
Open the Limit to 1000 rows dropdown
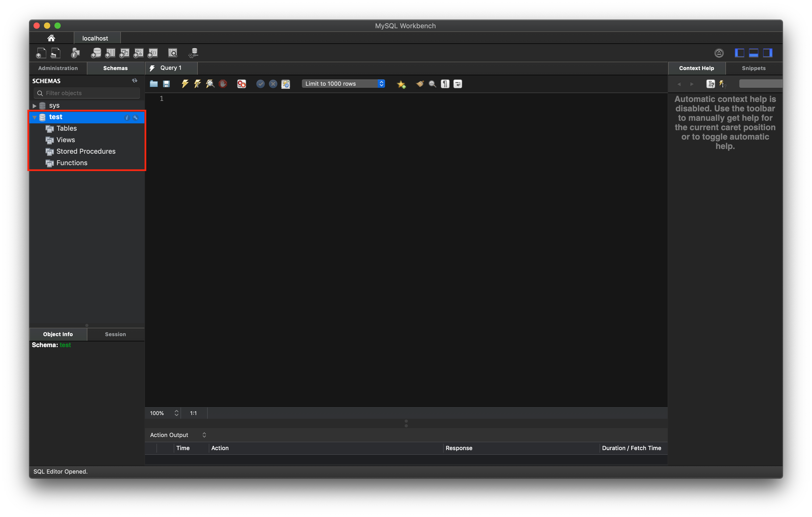pyautogui.click(x=343, y=84)
